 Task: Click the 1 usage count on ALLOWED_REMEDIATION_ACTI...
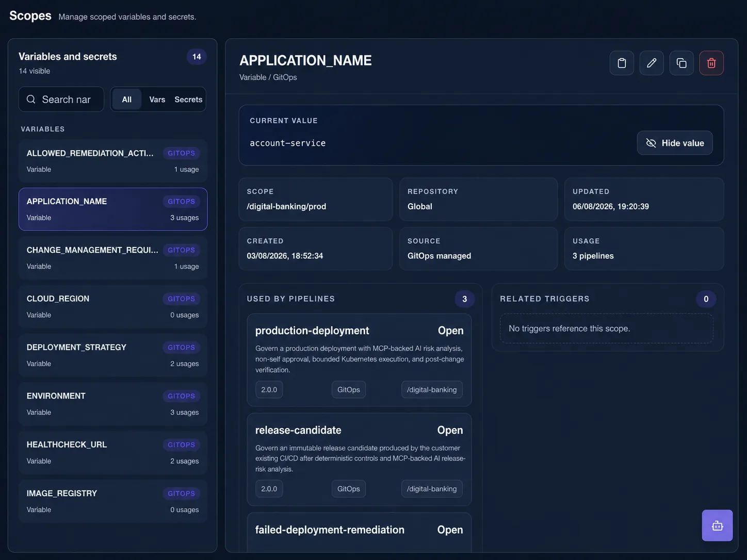(x=186, y=169)
